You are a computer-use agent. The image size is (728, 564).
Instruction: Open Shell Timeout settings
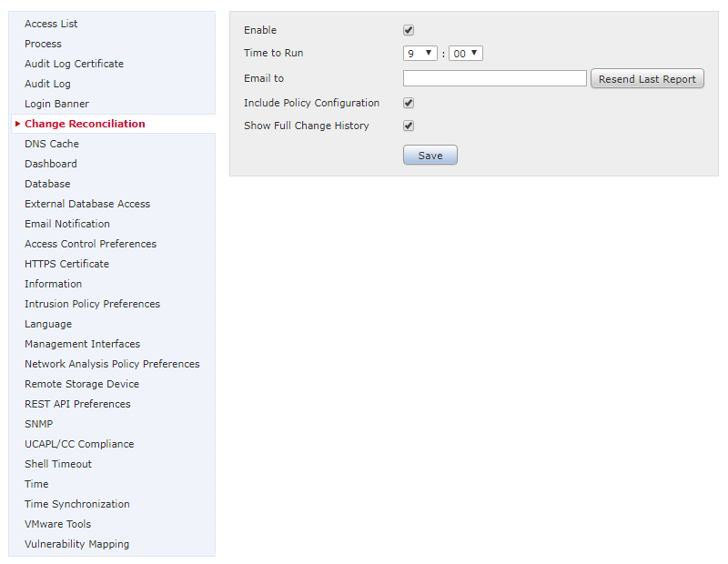[58, 463]
